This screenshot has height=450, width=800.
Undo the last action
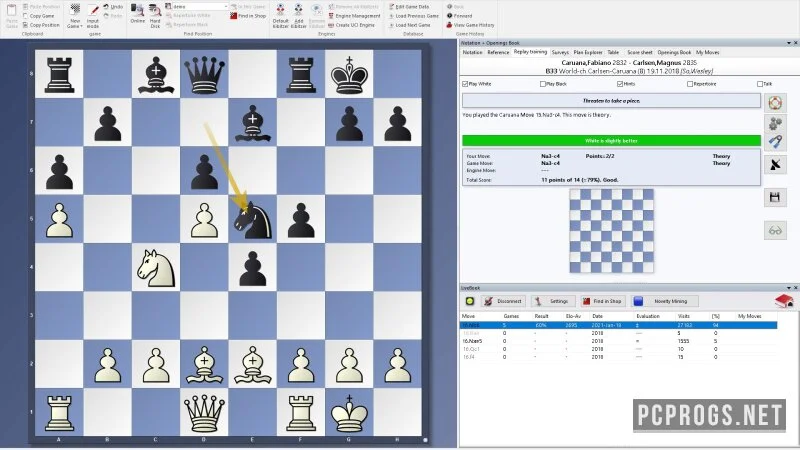pyautogui.click(x=113, y=7)
